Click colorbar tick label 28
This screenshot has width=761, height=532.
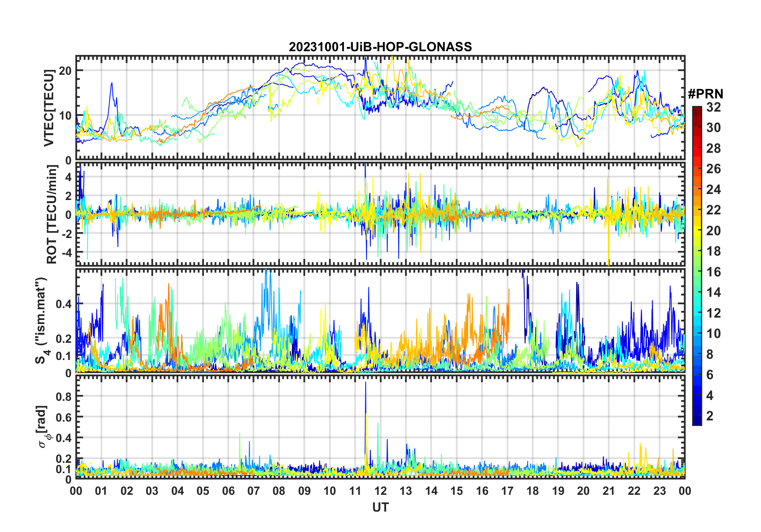point(713,148)
